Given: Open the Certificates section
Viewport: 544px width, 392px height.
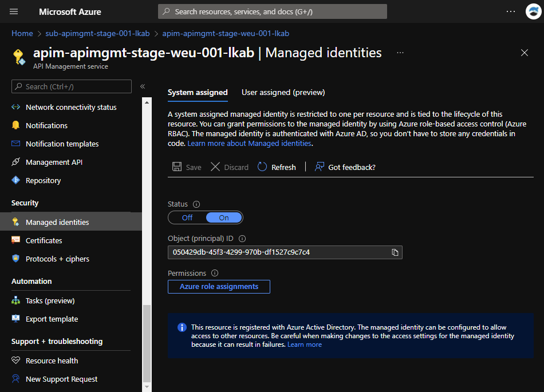Looking at the screenshot, I should coord(44,240).
